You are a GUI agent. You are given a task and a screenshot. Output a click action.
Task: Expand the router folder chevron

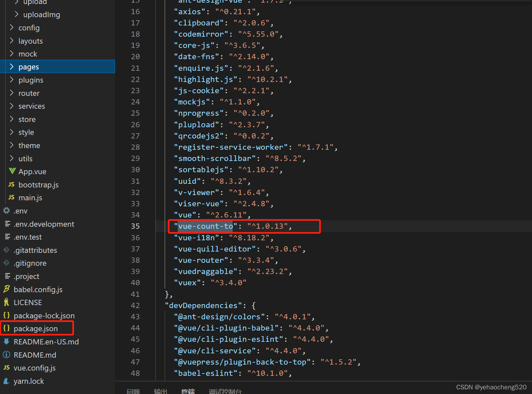coord(12,93)
